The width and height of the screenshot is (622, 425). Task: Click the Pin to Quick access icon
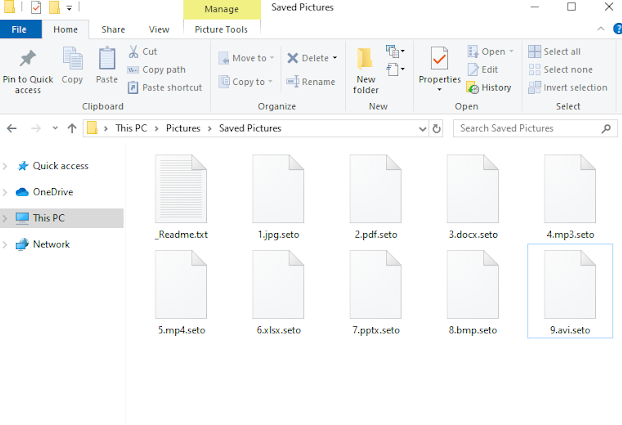[28, 60]
